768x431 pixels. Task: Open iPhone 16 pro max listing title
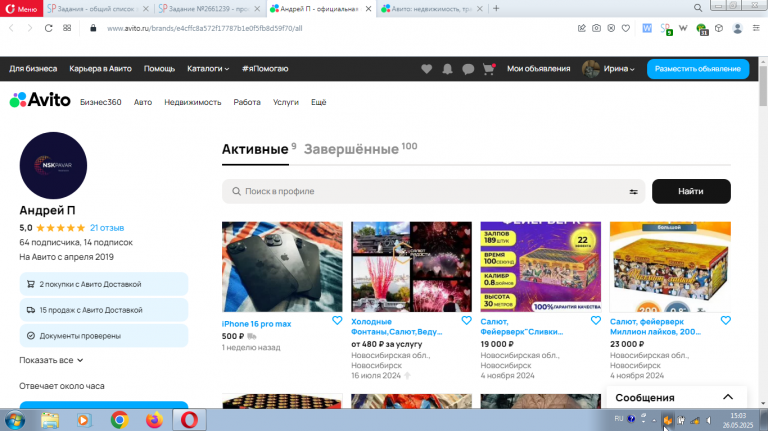(256, 324)
